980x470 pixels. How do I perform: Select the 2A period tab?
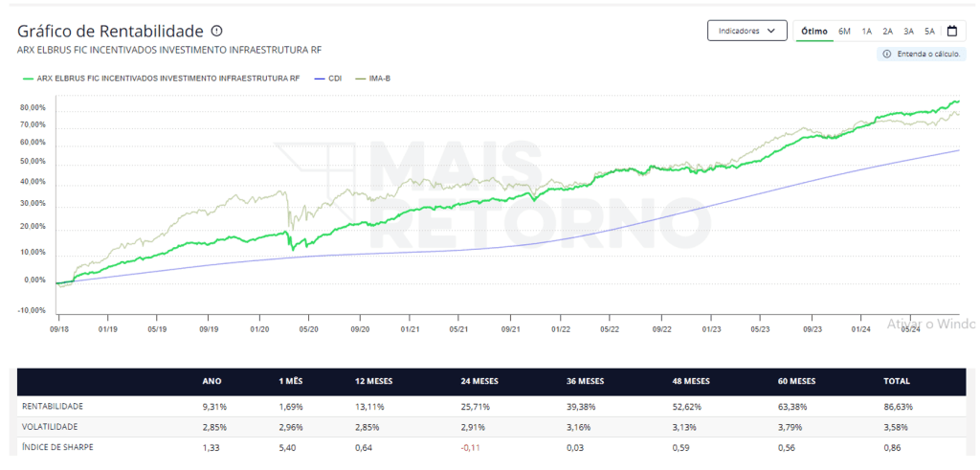[x=887, y=32]
